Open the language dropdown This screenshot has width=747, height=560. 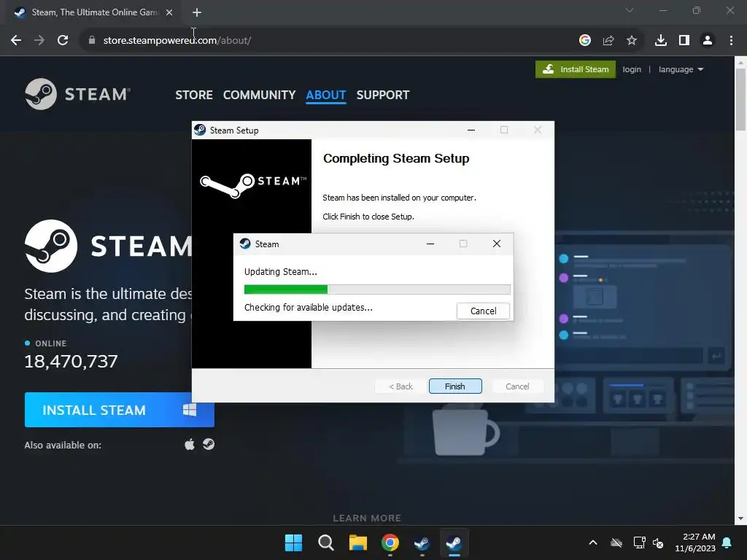coord(681,69)
